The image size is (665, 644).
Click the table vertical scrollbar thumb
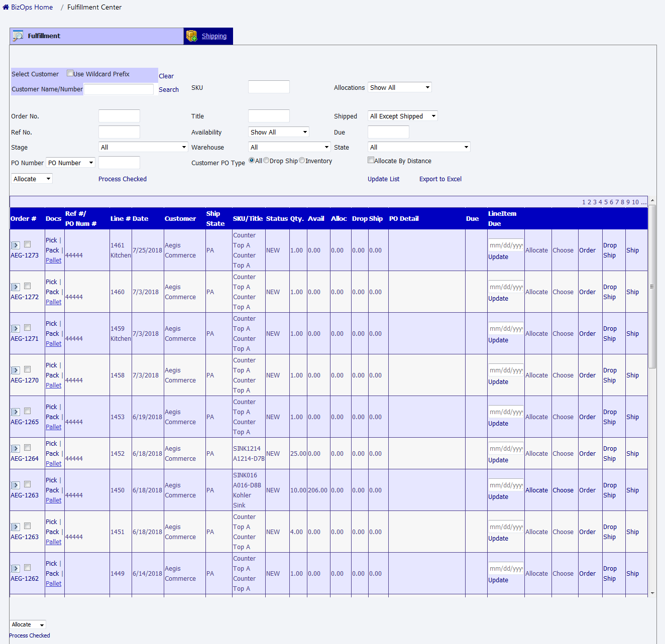point(652,286)
